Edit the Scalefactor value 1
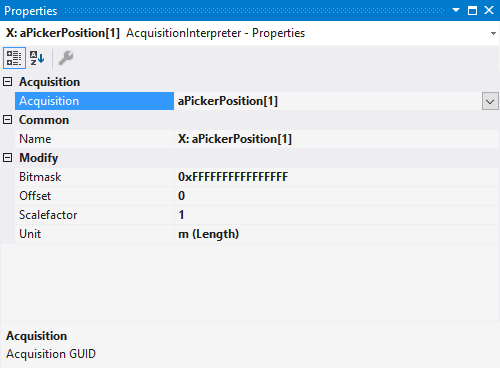 pyautogui.click(x=337, y=215)
